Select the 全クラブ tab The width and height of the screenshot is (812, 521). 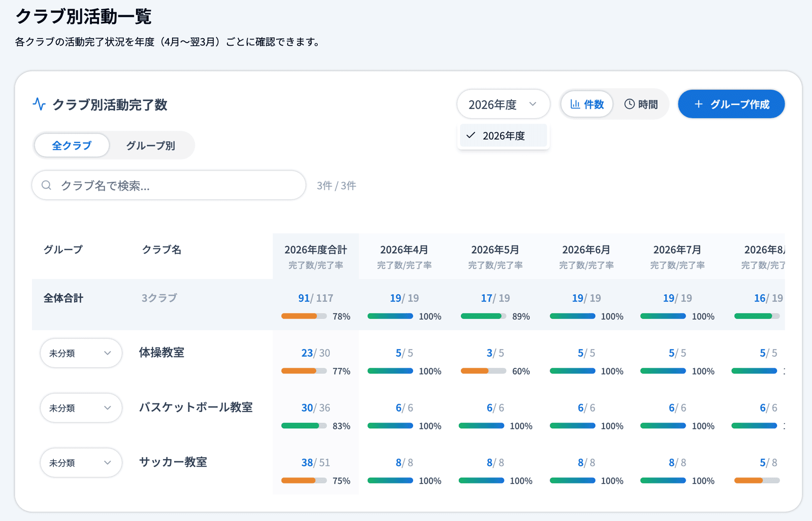pos(72,146)
